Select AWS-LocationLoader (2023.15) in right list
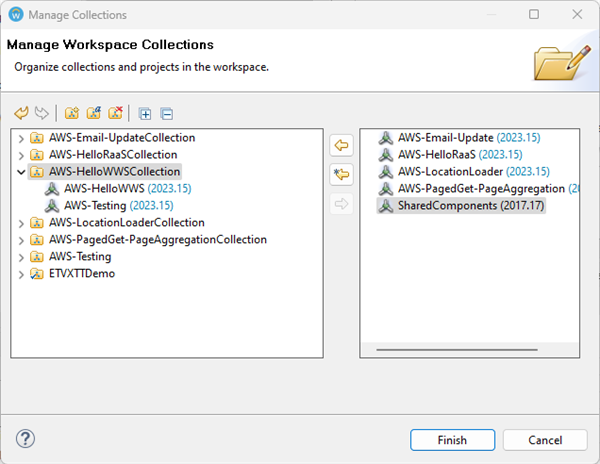Screen dimensions: 600x464 click(x=474, y=171)
